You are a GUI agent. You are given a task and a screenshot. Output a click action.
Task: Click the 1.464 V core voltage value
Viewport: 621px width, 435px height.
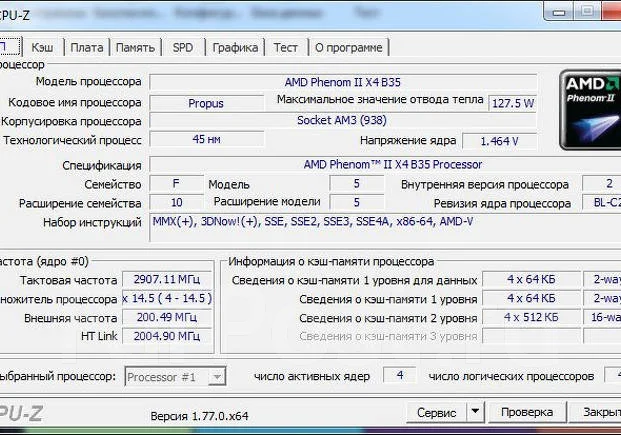(x=499, y=141)
